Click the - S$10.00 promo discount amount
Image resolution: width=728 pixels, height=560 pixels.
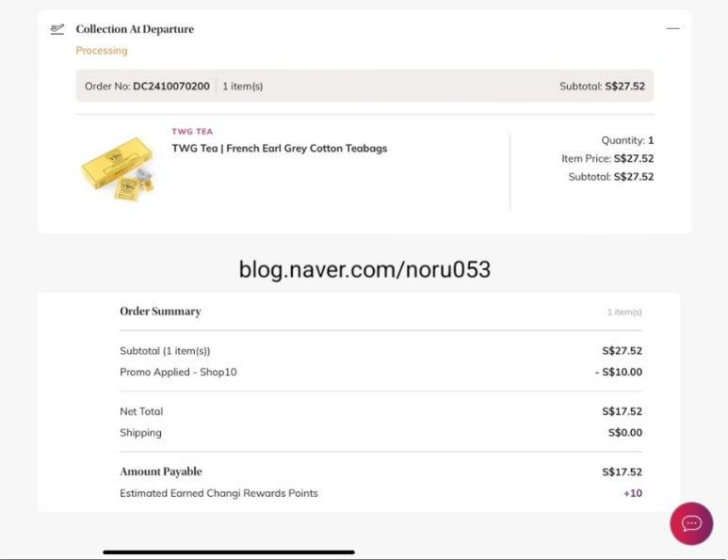[x=619, y=372]
